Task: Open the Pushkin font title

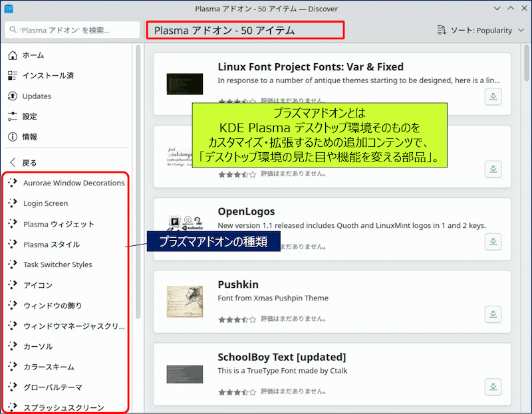Action: pyautogui.click(x=238, y=284)
